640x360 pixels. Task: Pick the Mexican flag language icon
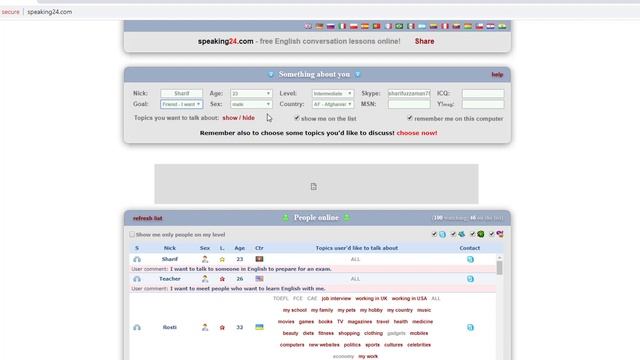coord(411,26)
